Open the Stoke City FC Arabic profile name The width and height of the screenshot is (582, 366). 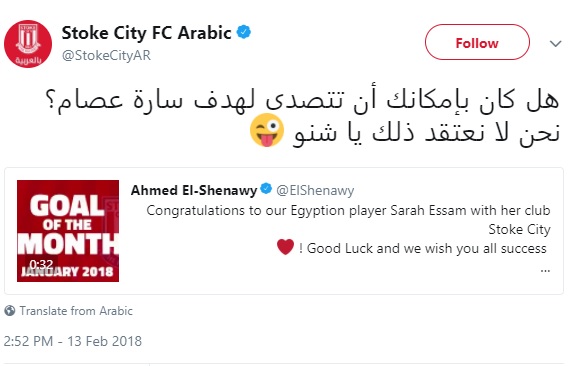pyautogui.click(x=146, y=33)
